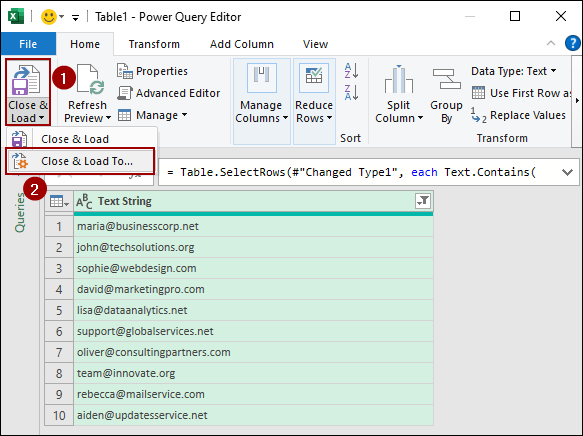Select cell team@innovate.org
Screen dimensions: 583x436
pyautogui.click(x=253, y=373)
